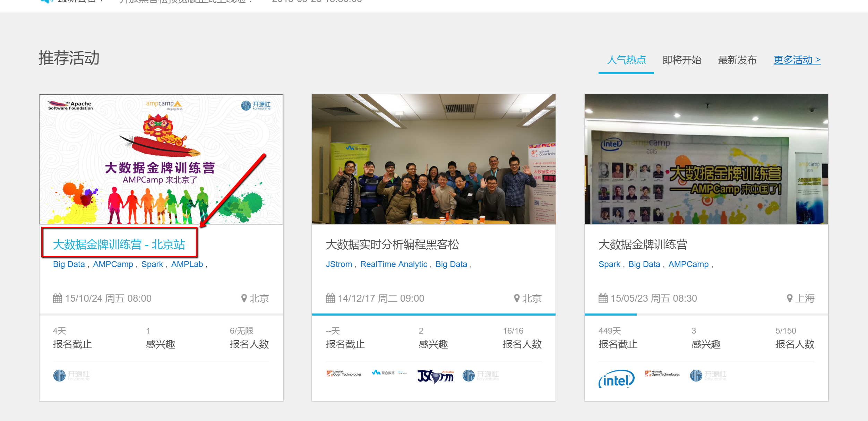Viewport: 868px width, 421px height.
Task: Switch to the 即将开始 tab
Action: pyautogui.click(x=682, y=60)
